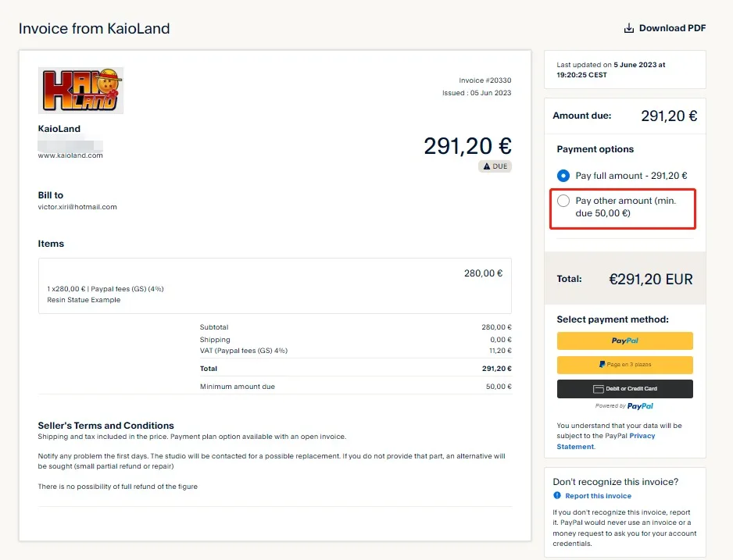Click the Resin Statue Example item row

point(84,300)
